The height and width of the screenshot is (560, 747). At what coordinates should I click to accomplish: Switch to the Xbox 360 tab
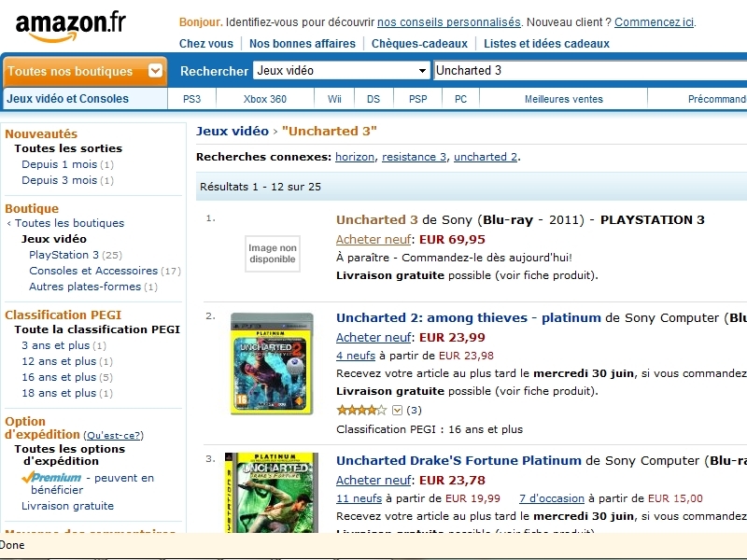[x=265, y=99]
